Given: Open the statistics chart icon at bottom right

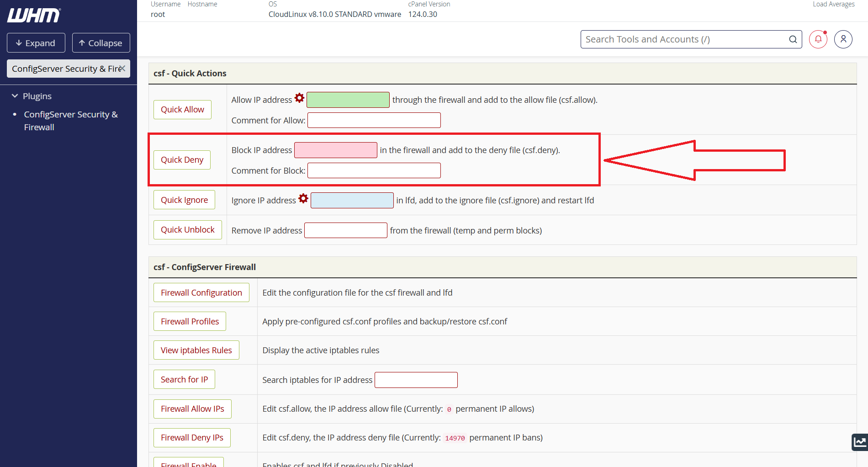Looking at the screenshot, I should [860, 442].
